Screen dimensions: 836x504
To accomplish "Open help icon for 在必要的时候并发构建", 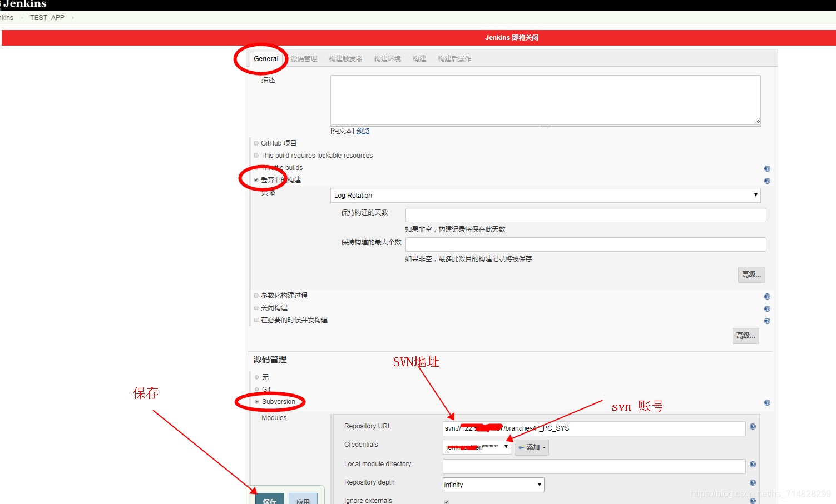I will tap(767, 321).
